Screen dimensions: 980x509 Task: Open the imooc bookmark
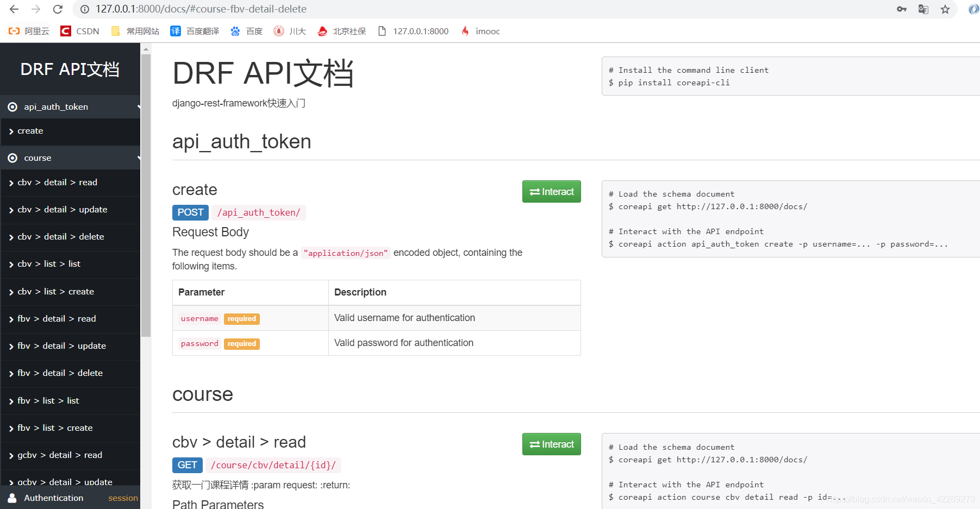[480, 31]
